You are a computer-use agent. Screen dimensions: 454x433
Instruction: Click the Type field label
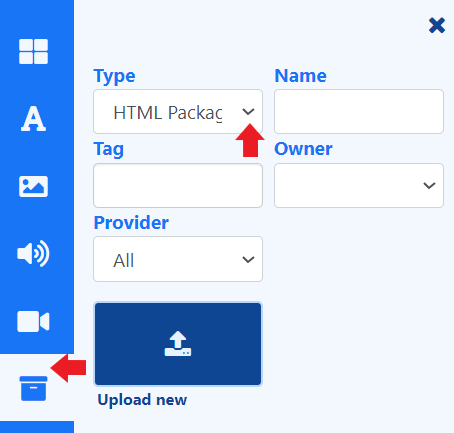(x=114, y=76)
